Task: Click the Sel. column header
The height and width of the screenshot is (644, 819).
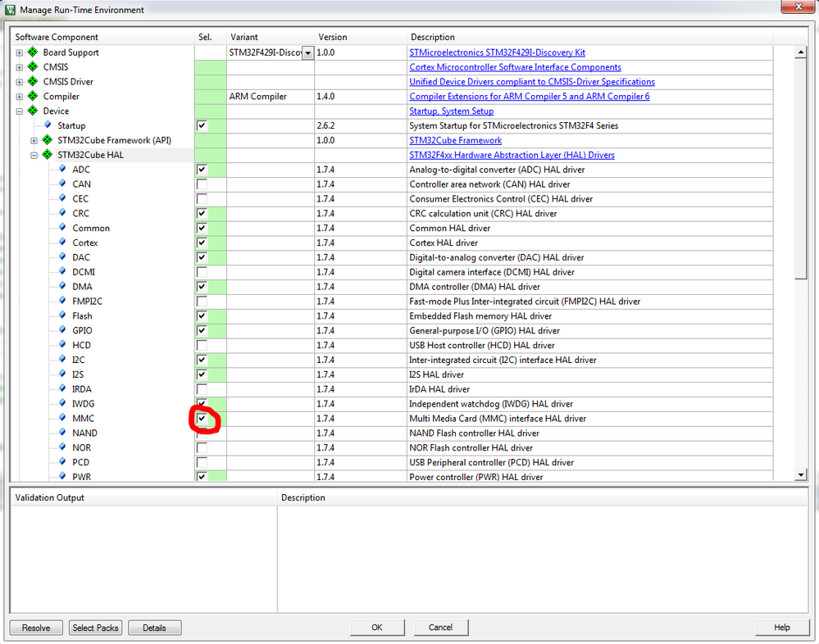Action: click(211, 37)
